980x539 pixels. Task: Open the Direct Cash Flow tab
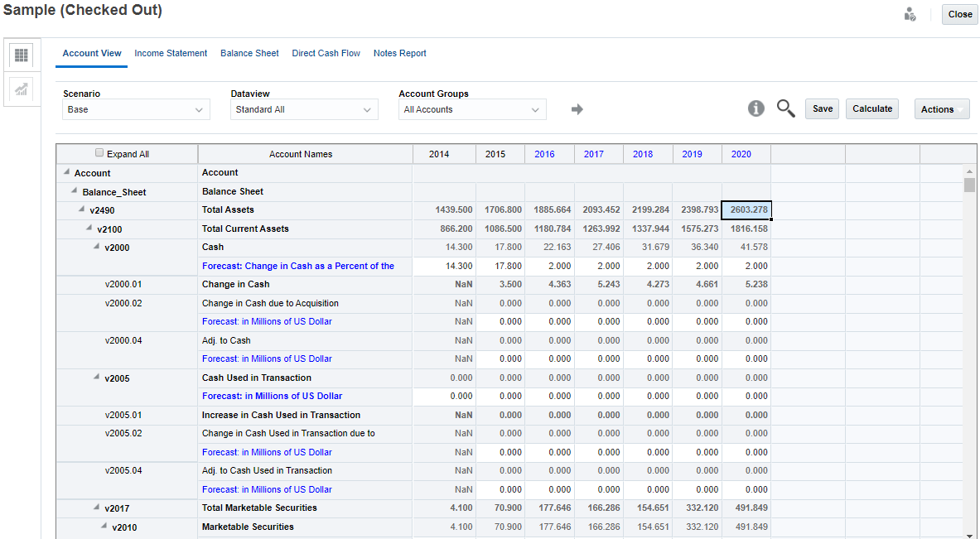pyautogui.click(x=326, y=53)
